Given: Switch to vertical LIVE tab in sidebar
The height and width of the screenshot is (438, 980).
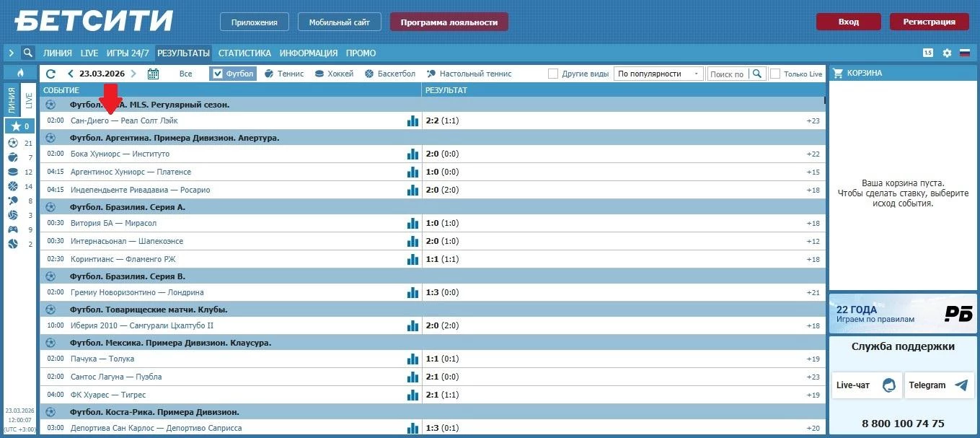Looking at the screenshot, I should click(x=30, y=101).
